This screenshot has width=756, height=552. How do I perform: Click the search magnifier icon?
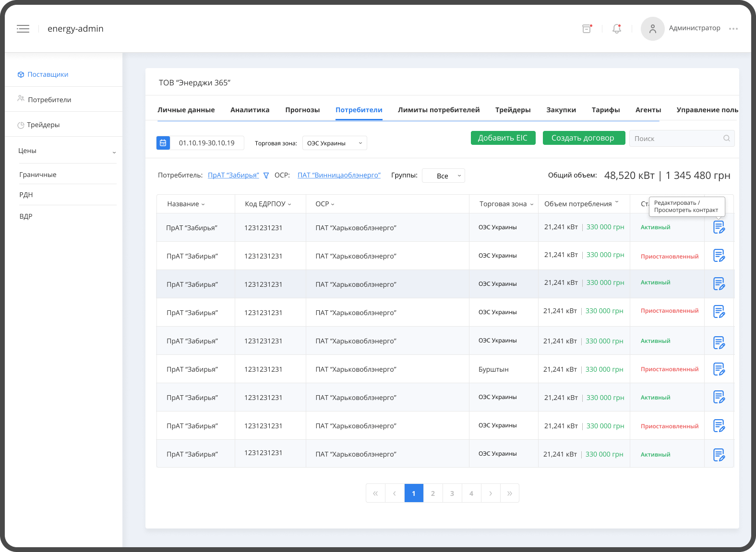[x=726, y=139]
